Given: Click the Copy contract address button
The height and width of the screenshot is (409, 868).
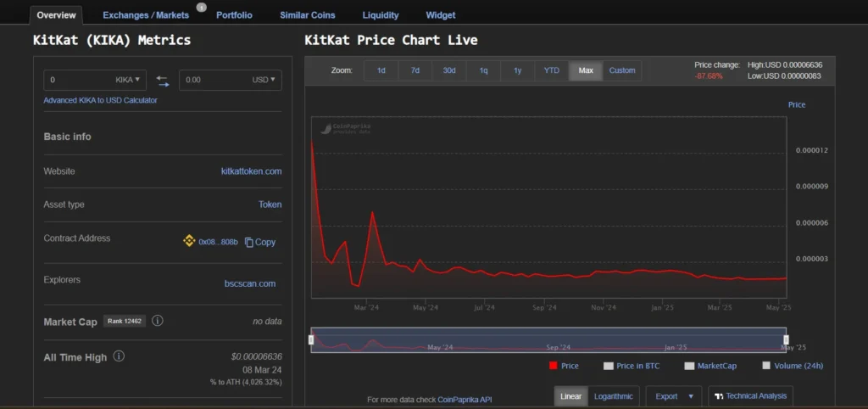Looking at the screenshot, I should pyautogui.click(x=260, y=242).
